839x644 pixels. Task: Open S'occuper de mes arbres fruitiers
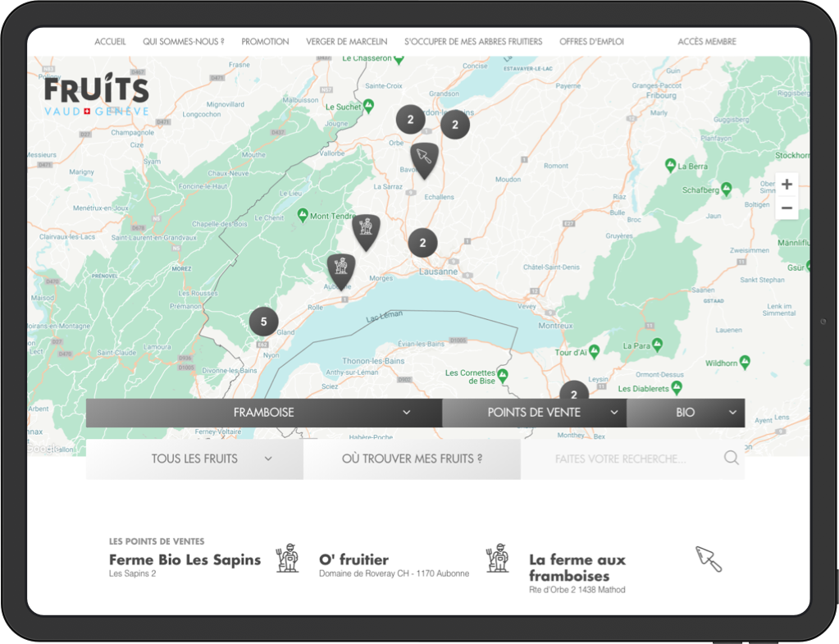tap(473, 42)
